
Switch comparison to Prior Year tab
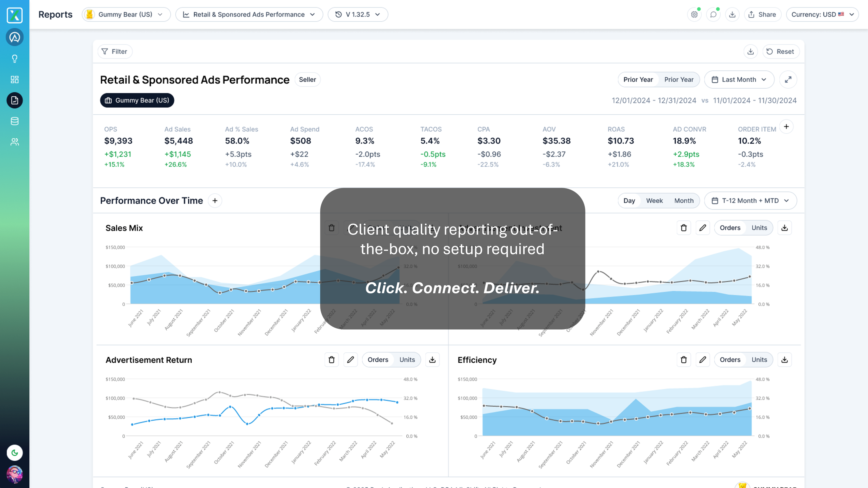point(679,79)
